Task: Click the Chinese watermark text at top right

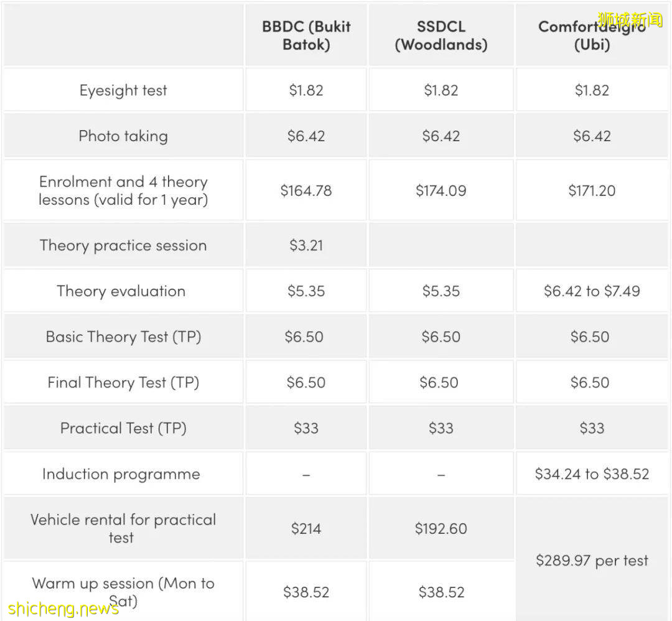Action: [630, 19]
